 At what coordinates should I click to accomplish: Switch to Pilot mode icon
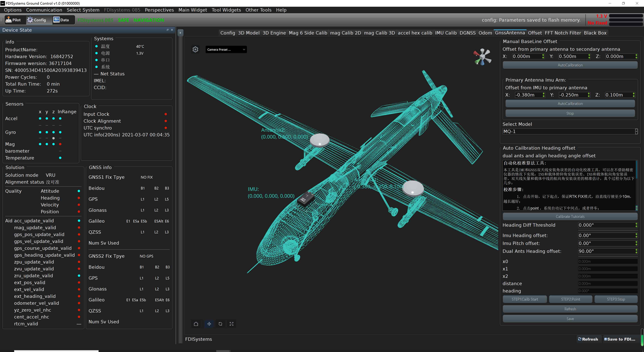pos(13,20)
